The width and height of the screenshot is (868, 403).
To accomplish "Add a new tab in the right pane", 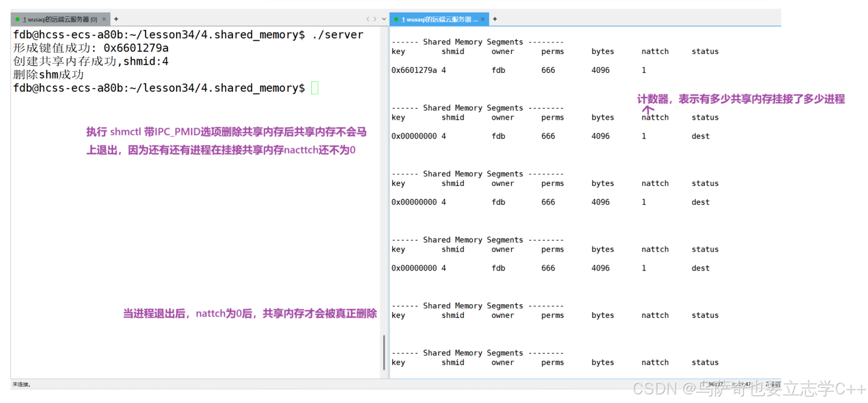I will click(495, 19).
